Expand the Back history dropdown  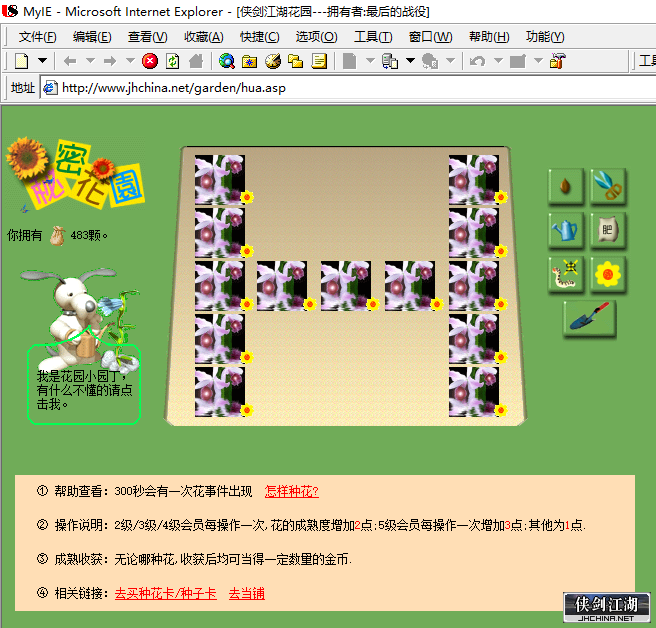pyautogui.click(x=90, y=61)
